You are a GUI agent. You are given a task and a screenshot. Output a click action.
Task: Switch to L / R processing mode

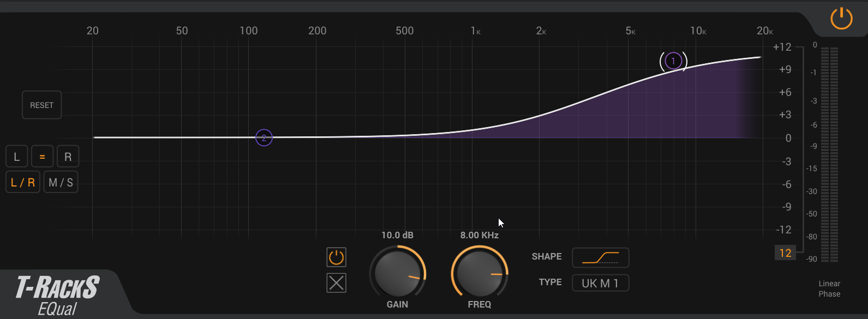click(23, 183)
